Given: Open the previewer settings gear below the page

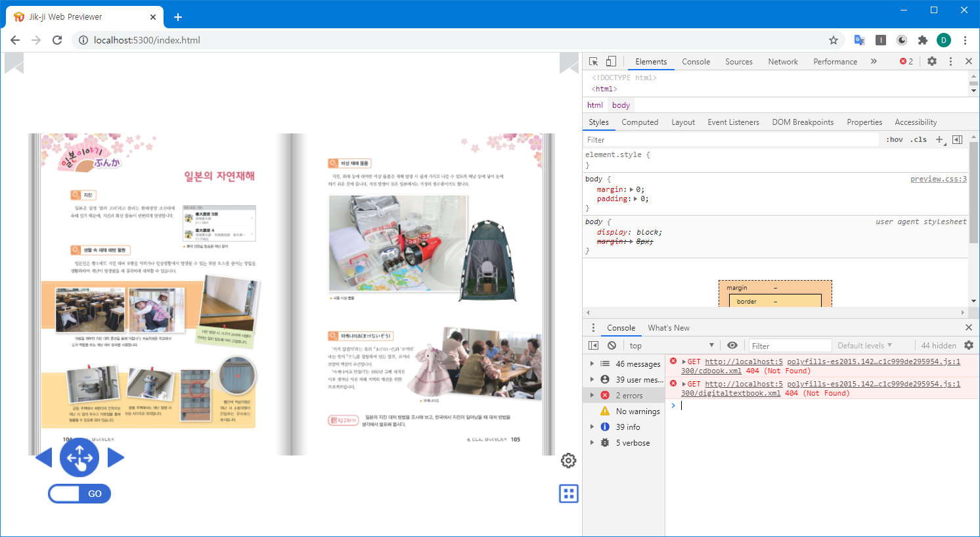Looking at the screenshot, I should (568, 461).
